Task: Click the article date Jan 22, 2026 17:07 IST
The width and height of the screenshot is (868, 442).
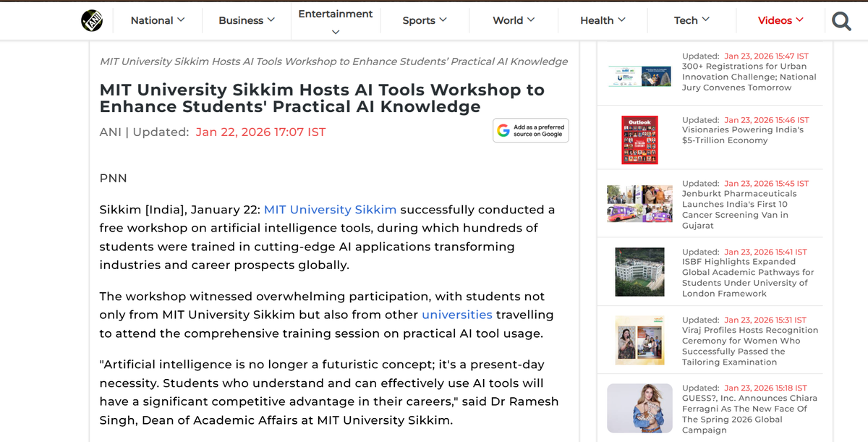Action: click(x=260, y=132)
